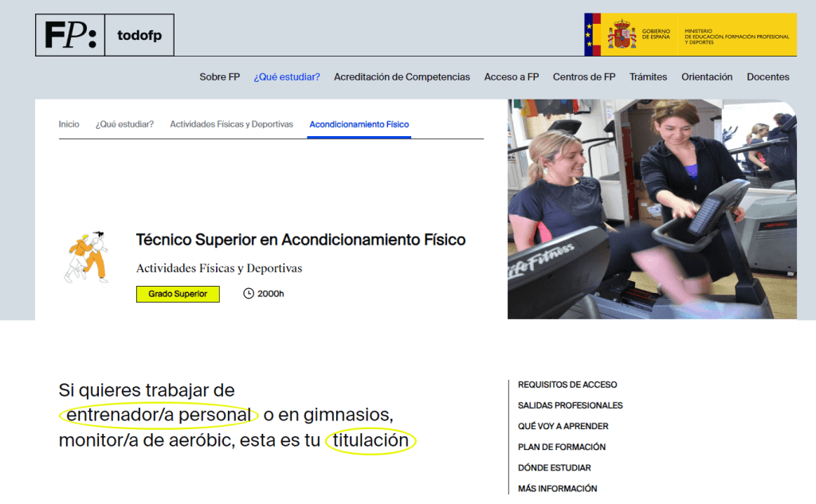This screenshot has width=816, height=504.
Task: Click Actividades Físicas y Deportivas subtitle
Action: (219, 268)
